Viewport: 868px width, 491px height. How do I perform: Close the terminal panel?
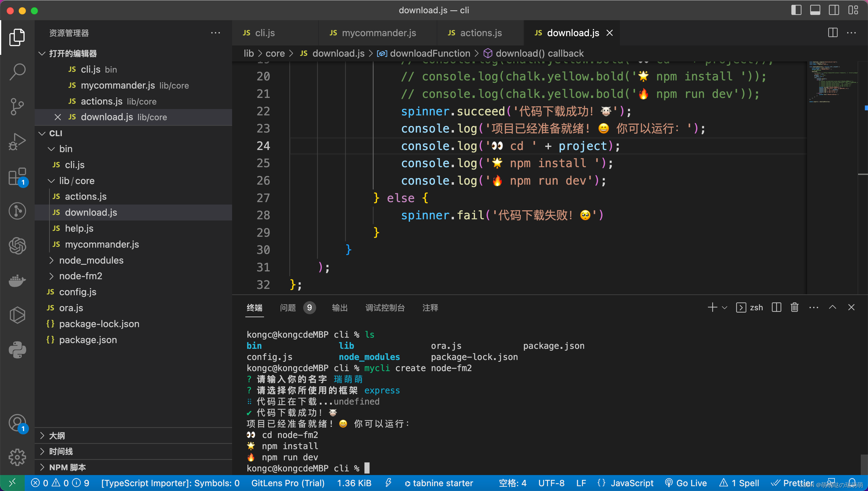coord(851,307)
